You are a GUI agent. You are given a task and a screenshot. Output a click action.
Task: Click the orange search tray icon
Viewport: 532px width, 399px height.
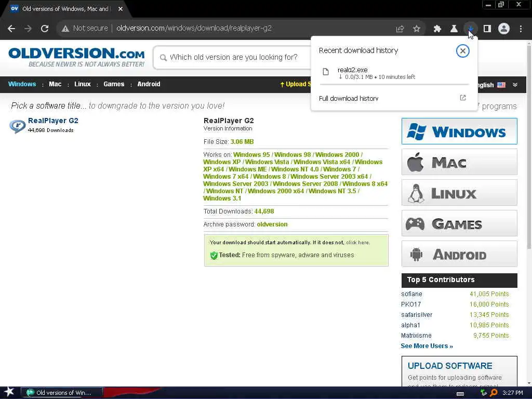coord(494,393)
